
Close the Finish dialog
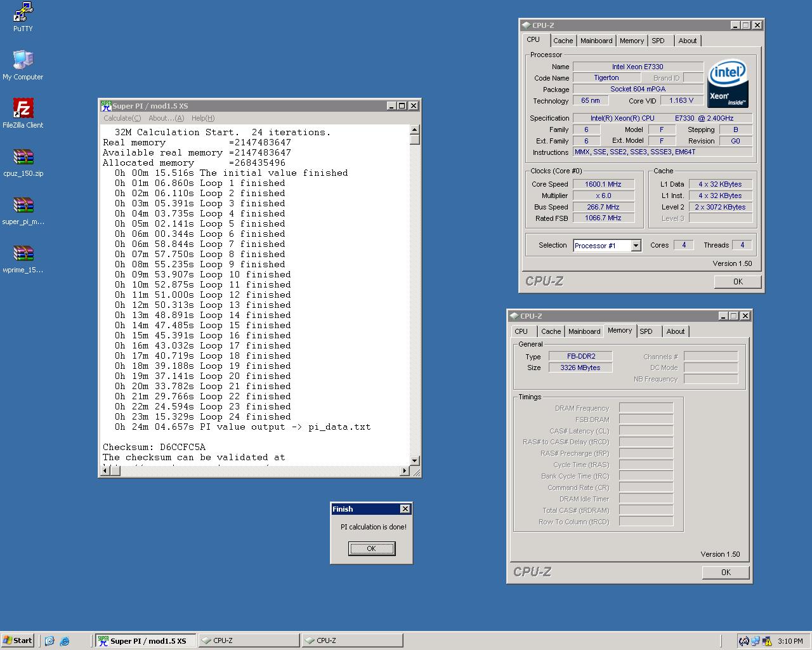(405, 509)
